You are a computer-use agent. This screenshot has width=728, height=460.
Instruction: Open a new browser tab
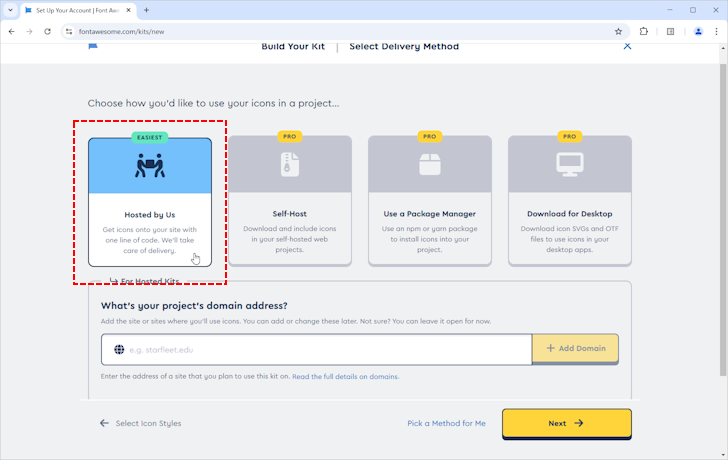(146, 10)
